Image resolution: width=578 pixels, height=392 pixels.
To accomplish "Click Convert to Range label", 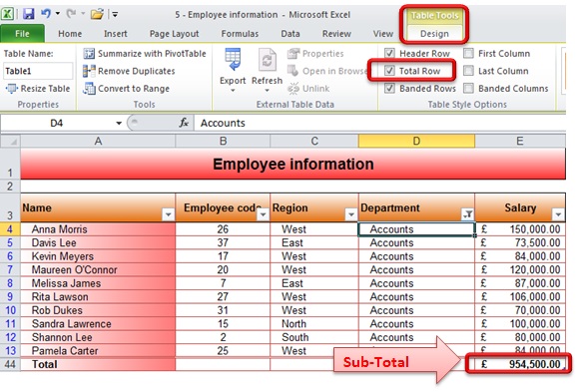I will [x=134, y=89].
